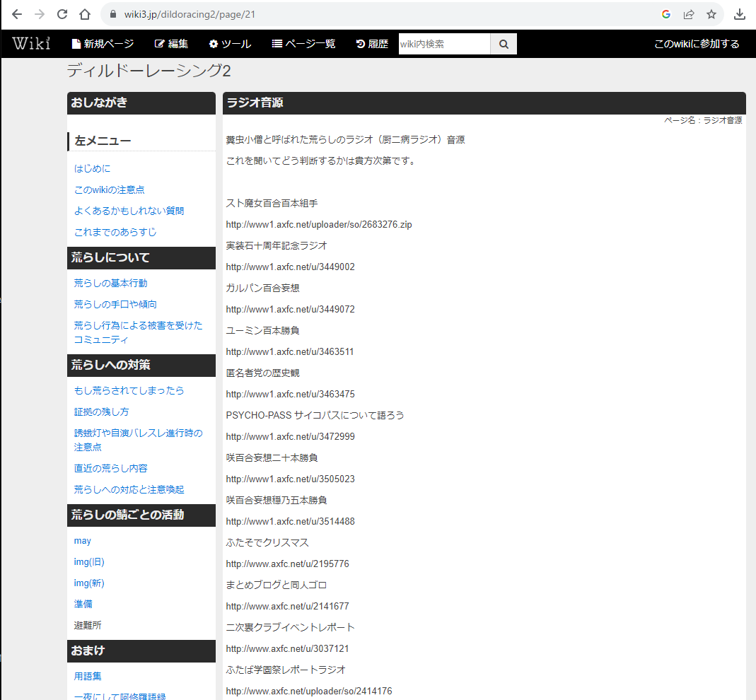Click the browser back arrow
Viewport: 756px width, 700px height.
pos(17,14)
